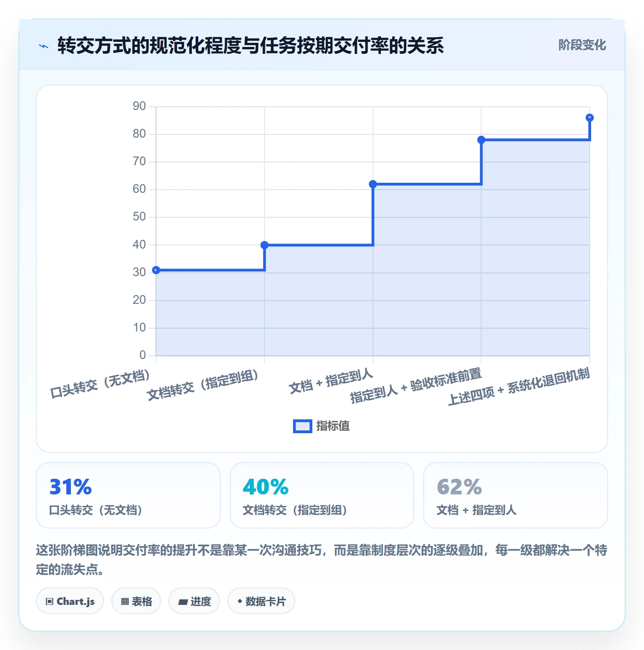The height and width of the screenshot is (650, 644).
Task: Click the y-axis tick label 0
Action: pyautogui.click(x=143, y=355)
